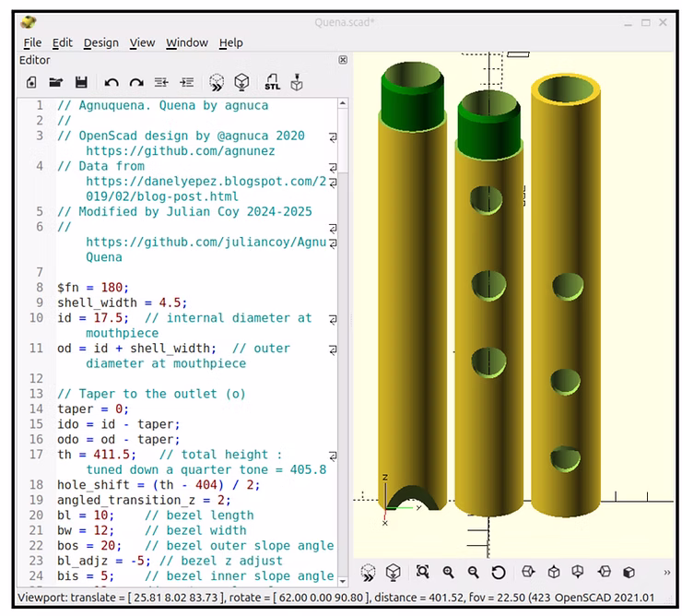This screenshot has width=682, height=616.
Task: Click the New file icon in editor toolbar
Action: pyautogui.click(x=31, y=83)
